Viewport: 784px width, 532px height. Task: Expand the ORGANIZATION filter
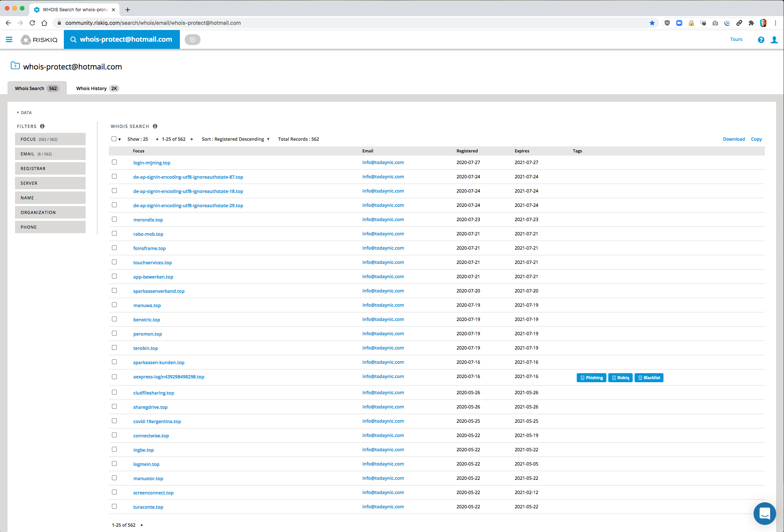point(50,212)
